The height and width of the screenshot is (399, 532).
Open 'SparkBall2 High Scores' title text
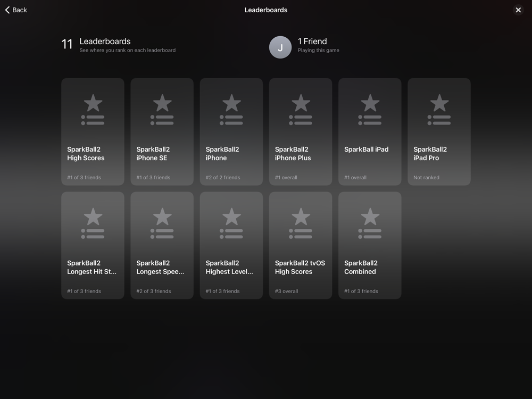(86, 154)
